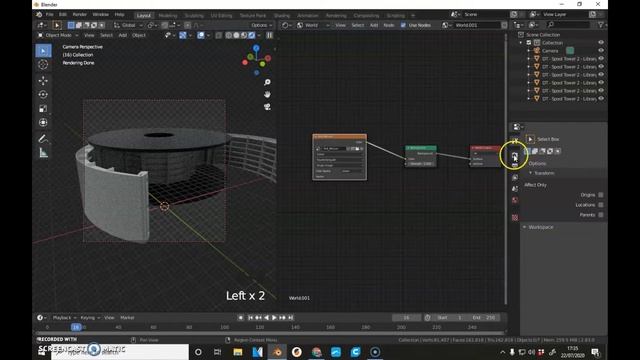Open the World shader type dropdown
Image resolution: width=640 pixels, height=360 pixels.
[x=313, y=25]
